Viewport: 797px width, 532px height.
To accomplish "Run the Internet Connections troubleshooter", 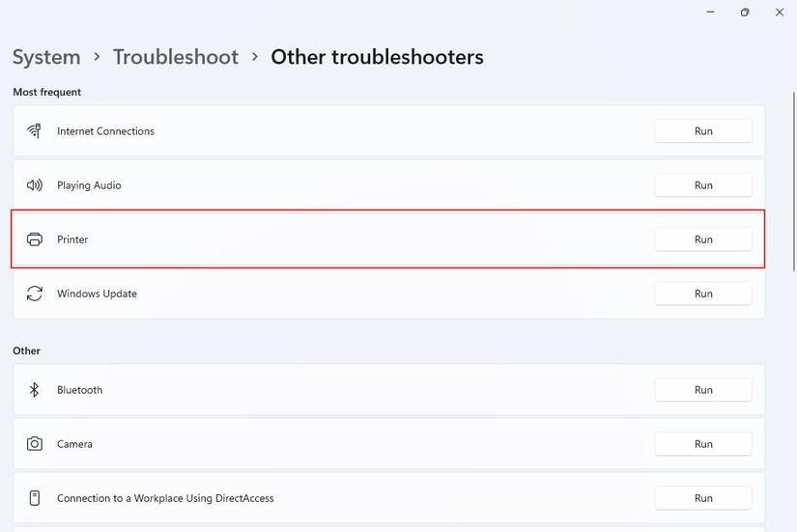I will (703, 131).
